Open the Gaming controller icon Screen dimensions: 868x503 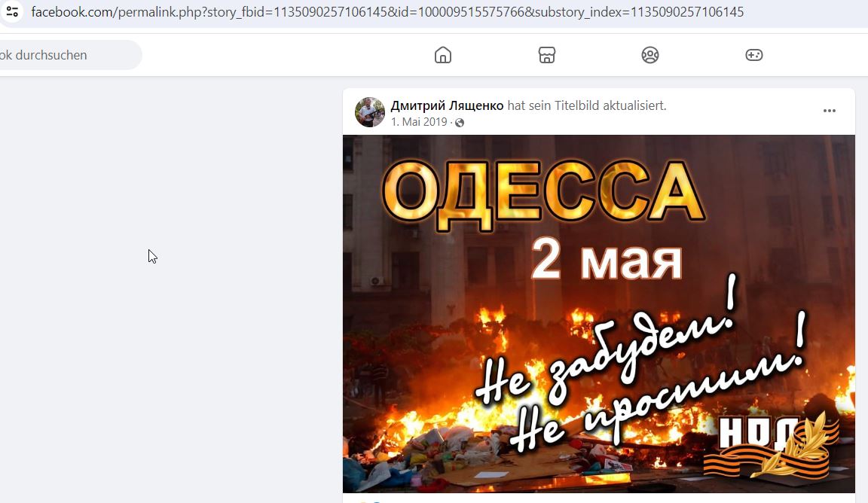coord(754,55)
